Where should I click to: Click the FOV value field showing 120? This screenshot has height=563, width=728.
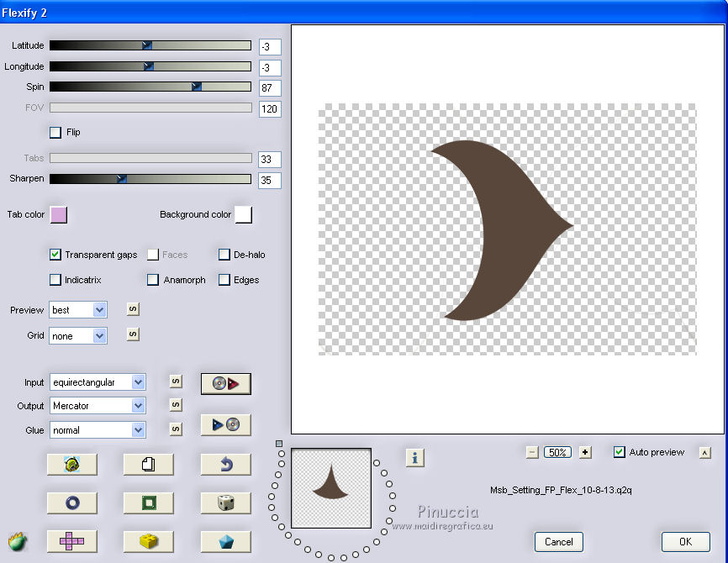pyautogui.click(x=270, y=109)
